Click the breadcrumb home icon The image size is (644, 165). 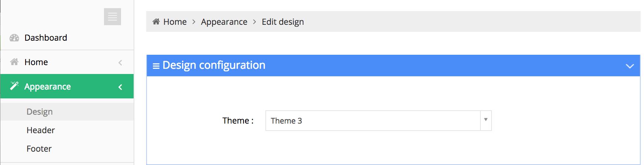(156, 22)
